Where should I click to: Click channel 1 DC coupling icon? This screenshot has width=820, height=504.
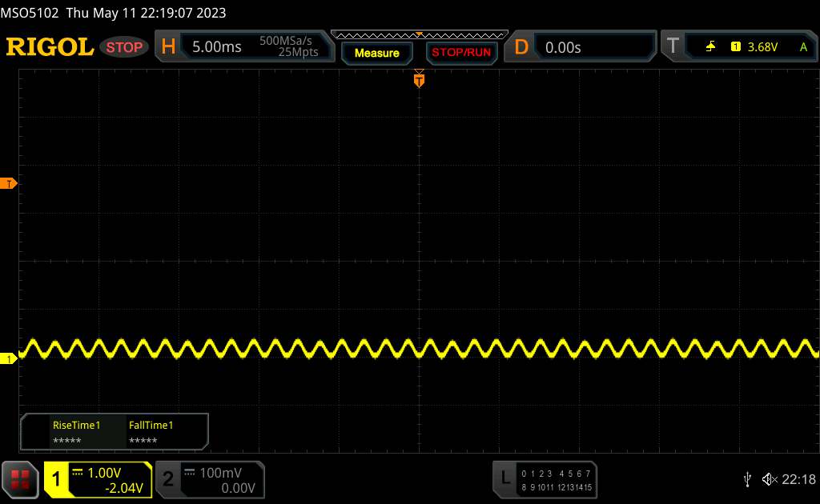(x=78, y=472)
